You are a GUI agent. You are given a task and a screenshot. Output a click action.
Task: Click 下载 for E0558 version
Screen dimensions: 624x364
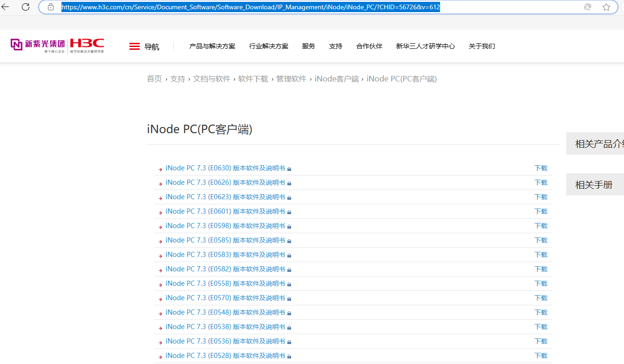tap(541, 283)
